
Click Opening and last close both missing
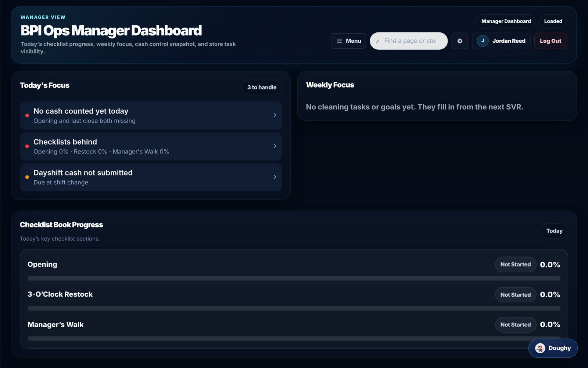(x=85, y=121)
